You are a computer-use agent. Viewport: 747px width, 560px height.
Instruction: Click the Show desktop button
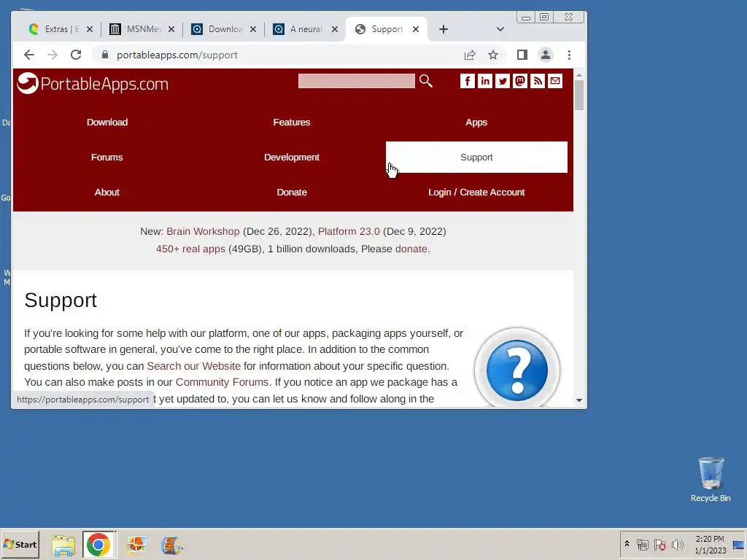click(x=738, y=545)
